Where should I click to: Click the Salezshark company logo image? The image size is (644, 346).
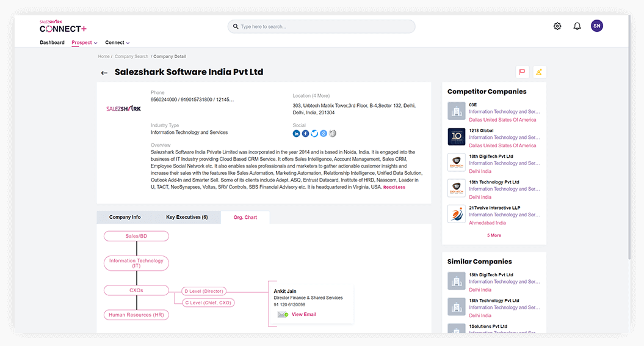124,109
